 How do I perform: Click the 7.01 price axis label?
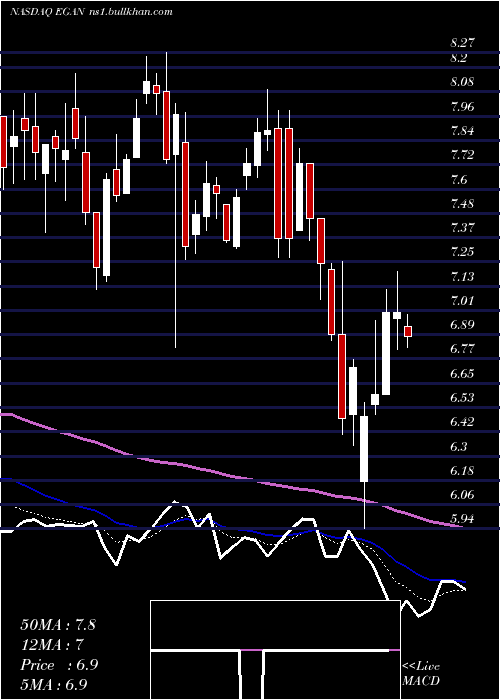pyautogui.click(x=462, y=300)
